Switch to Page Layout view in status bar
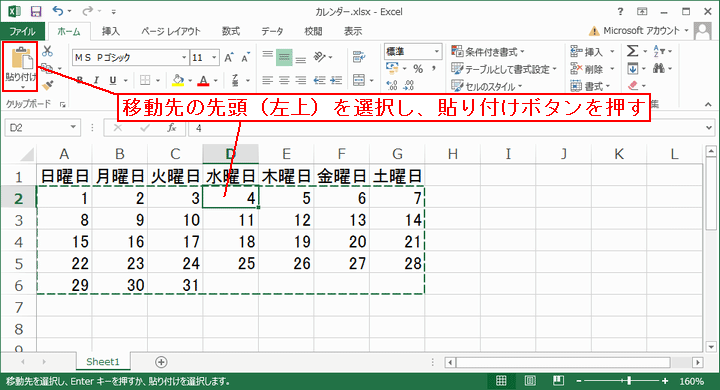This screenshot has width=720, height=390. (x=529, y=381)
